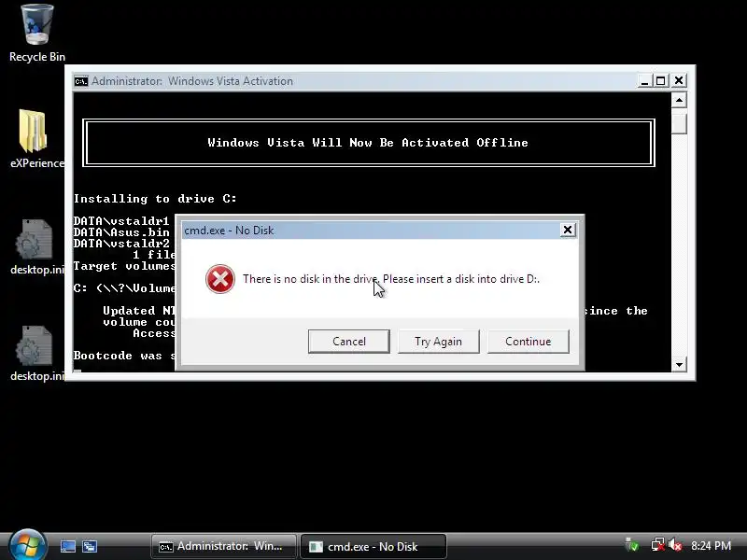The height and width of the screenshot is (560, 747).
Task: Click the console scrollbar down arrow
Action: click(x=679, y=365)
